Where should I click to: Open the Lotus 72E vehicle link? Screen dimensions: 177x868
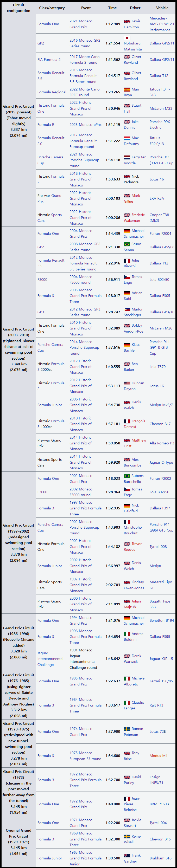[157, 731]
